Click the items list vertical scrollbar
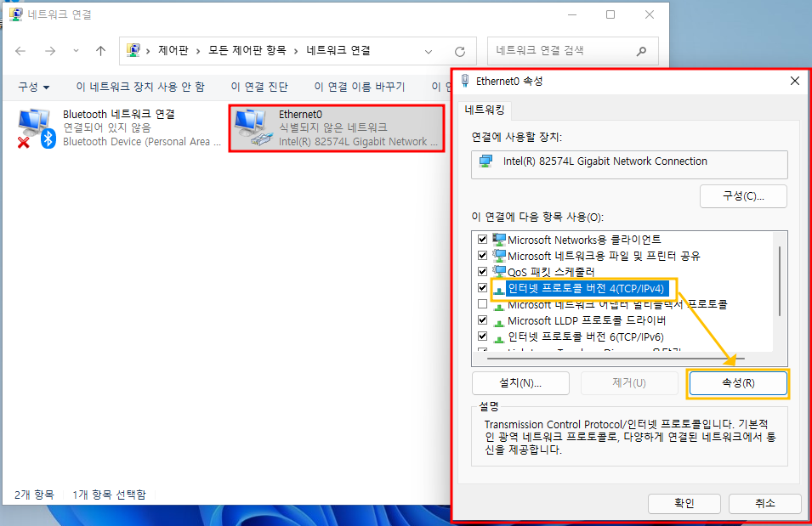The image size is (812, 526). (780, 282)
